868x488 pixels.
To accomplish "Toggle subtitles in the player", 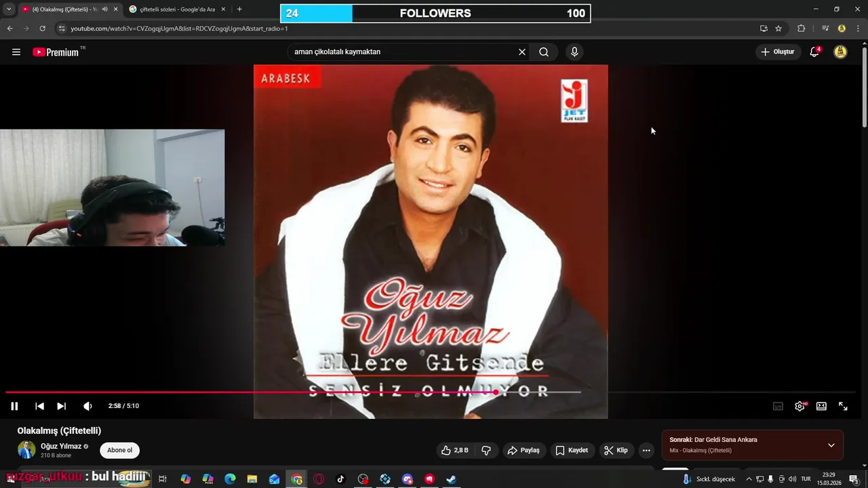I will (778, 406).
